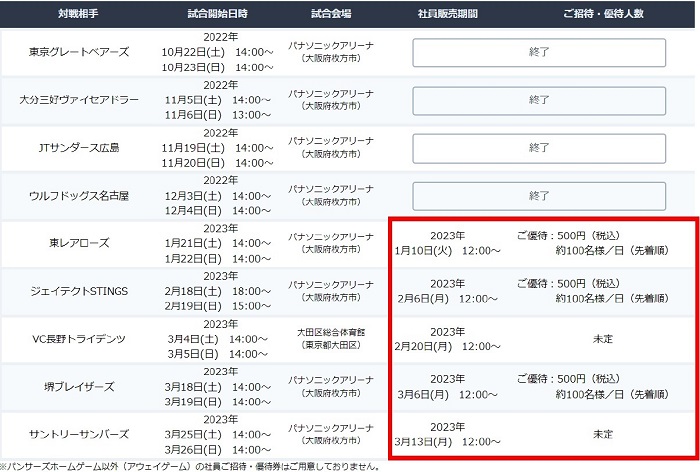Screen dimensions: 700x472
Task: Click the JTサンダーズ広島 opponent cell
Action: pos(79,148)
